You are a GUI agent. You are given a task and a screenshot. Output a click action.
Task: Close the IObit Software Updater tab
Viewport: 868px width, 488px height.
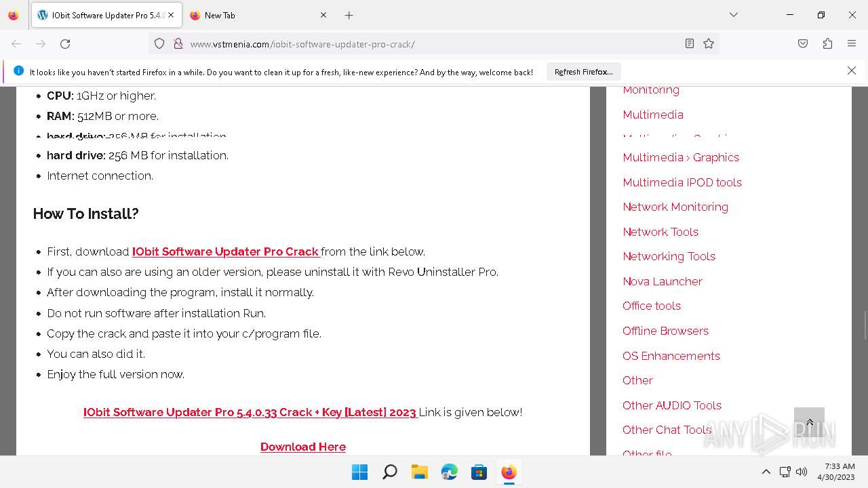tap(171, 15)
